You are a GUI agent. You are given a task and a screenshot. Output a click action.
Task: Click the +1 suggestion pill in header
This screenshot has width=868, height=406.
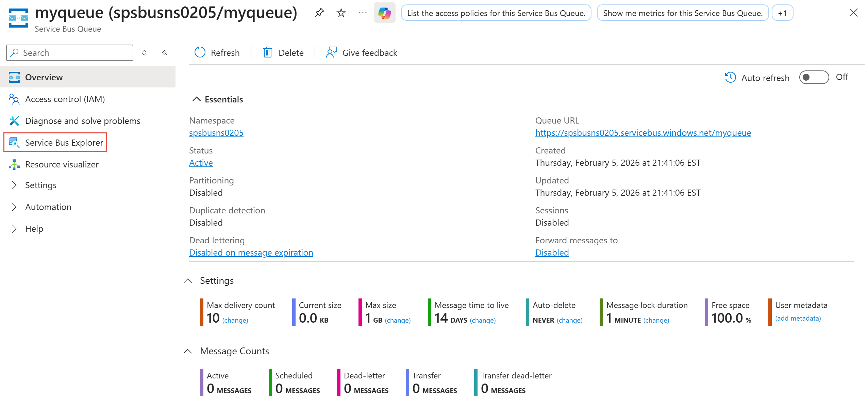[782, 13]
